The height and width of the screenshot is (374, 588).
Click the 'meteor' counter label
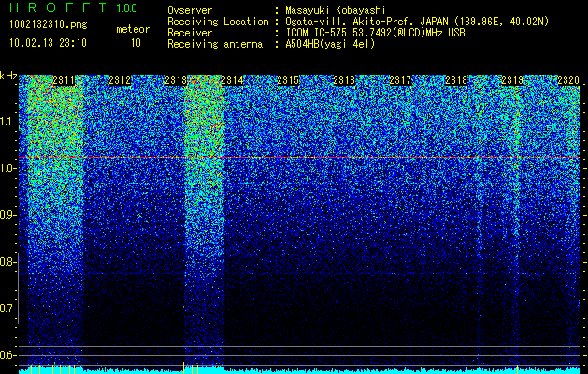pyautogui.click(x=133, y=29)
